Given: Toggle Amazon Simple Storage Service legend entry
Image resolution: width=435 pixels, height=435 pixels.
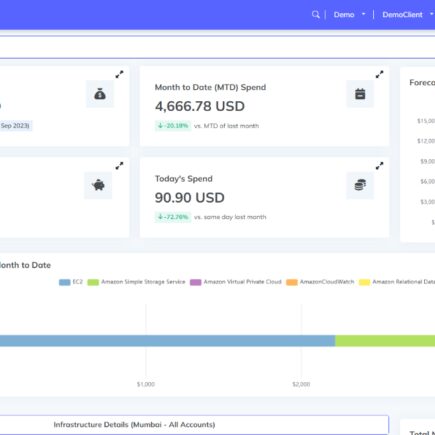Looking at the screenshot, I should pyautogui.click(x=136, y=282).
